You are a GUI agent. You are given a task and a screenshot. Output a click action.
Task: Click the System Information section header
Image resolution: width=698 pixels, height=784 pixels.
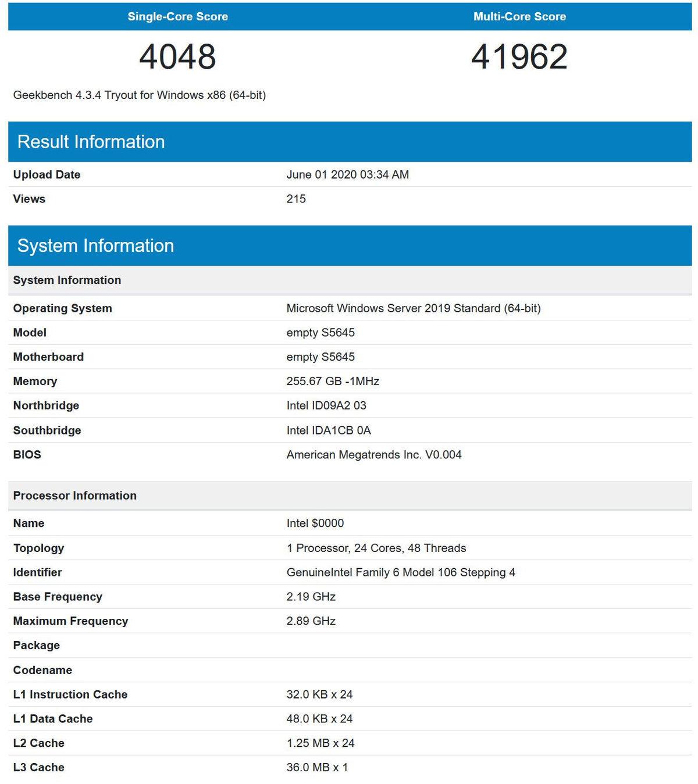pos(96,245)
